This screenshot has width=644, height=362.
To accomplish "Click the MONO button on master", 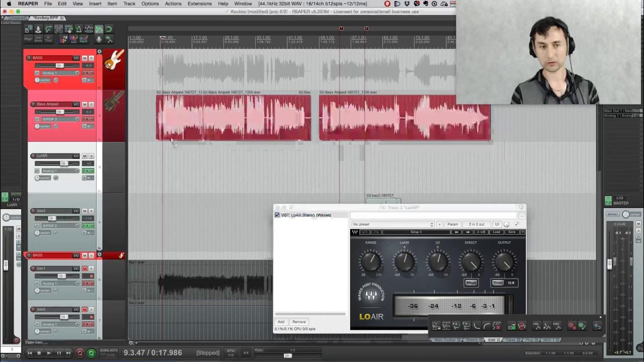I will point(612,214).
